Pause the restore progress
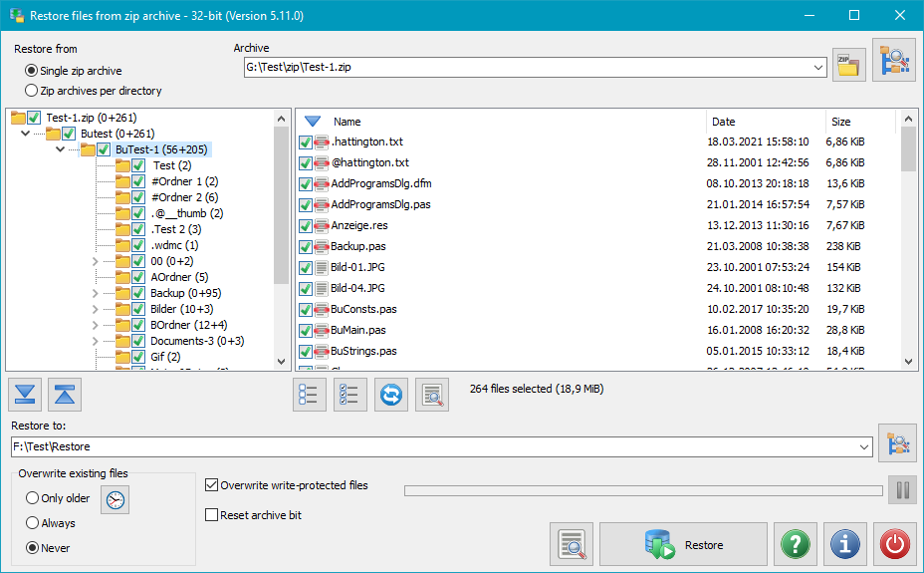 point(903,490)
